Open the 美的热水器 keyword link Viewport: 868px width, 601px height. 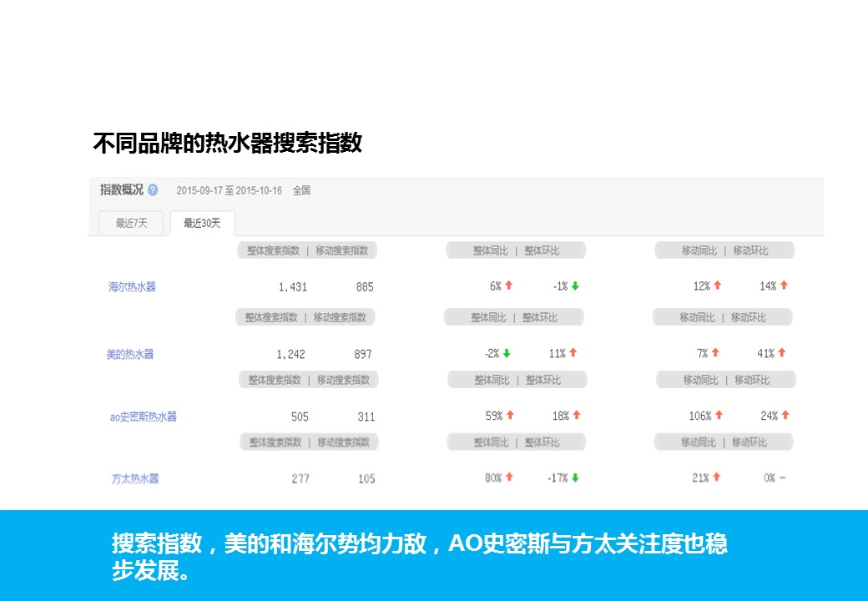coord(130,354)
